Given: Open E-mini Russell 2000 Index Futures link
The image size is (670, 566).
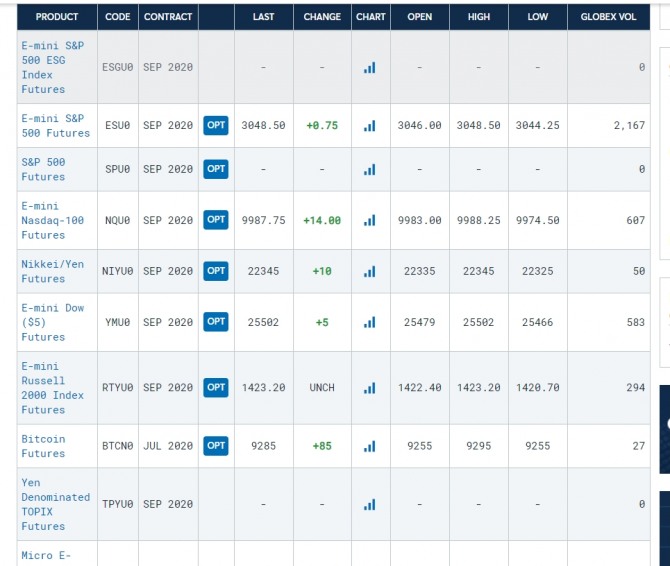Looking at the screenshot, I should [53, 388].
